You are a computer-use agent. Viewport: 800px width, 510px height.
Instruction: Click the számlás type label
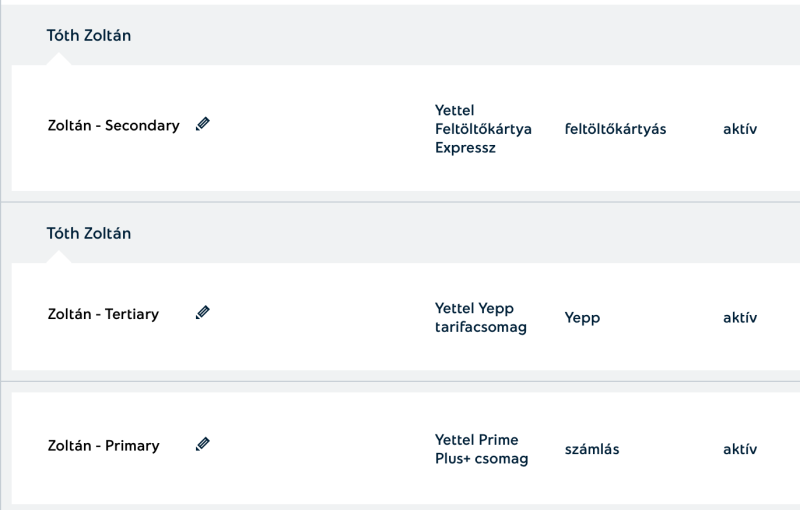pos(592,449)
